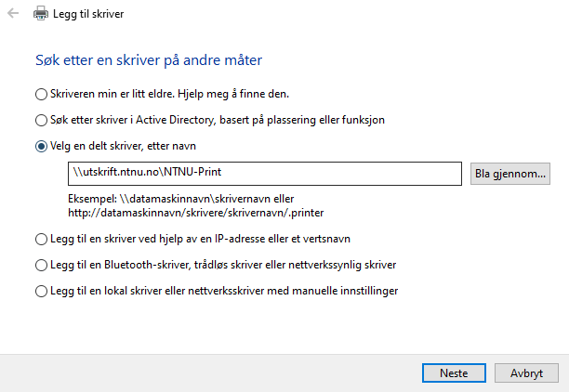This screenshot has height=392, width=569.
Task: Pick the IP-adresse eller vertsnavn radio option
Action: pyautogui.click(x=41, y=240)
